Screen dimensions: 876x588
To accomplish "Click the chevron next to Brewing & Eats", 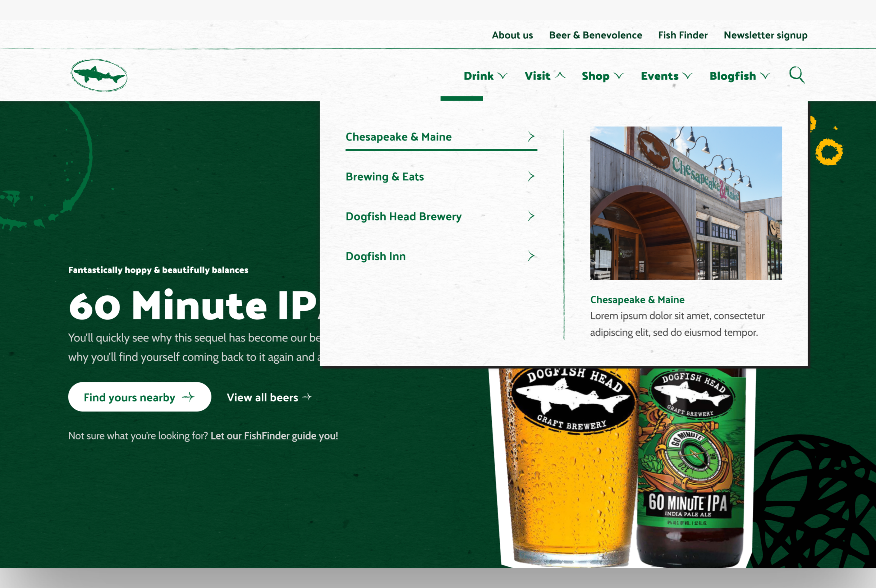I will point(531,176).
